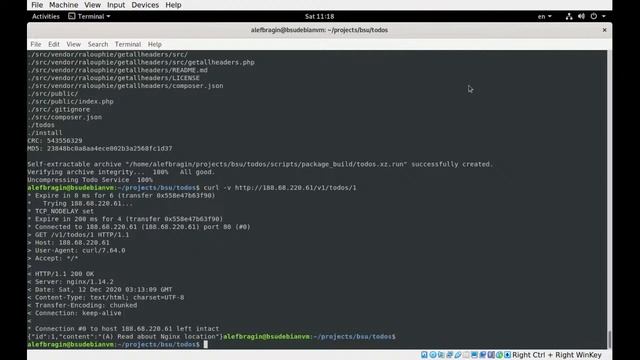640x360 pixels.
Task: Click the ./todos line
Action: pyautogui.click(x=41, y=125)
